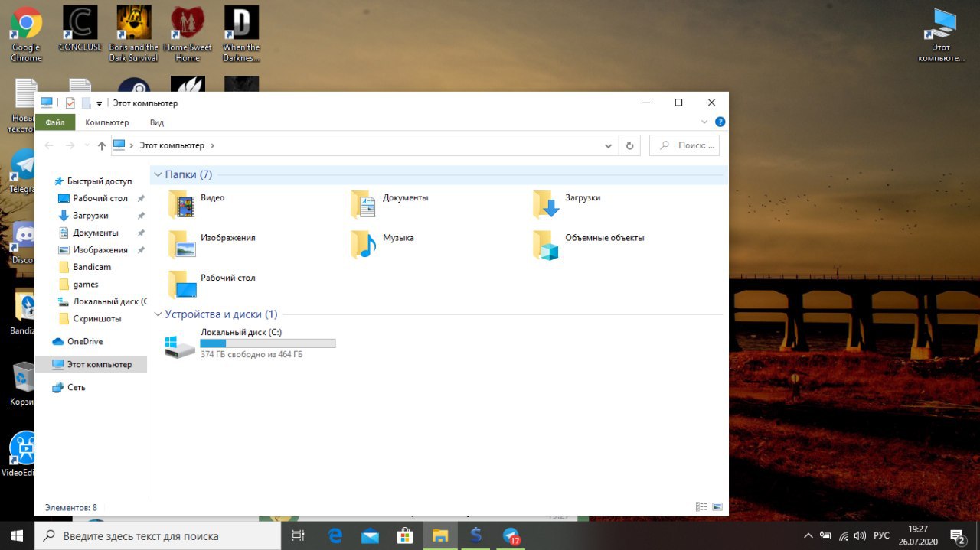Open the Видео folder
The width and height of the screenshot is (980, 550).
coord(196,203)
